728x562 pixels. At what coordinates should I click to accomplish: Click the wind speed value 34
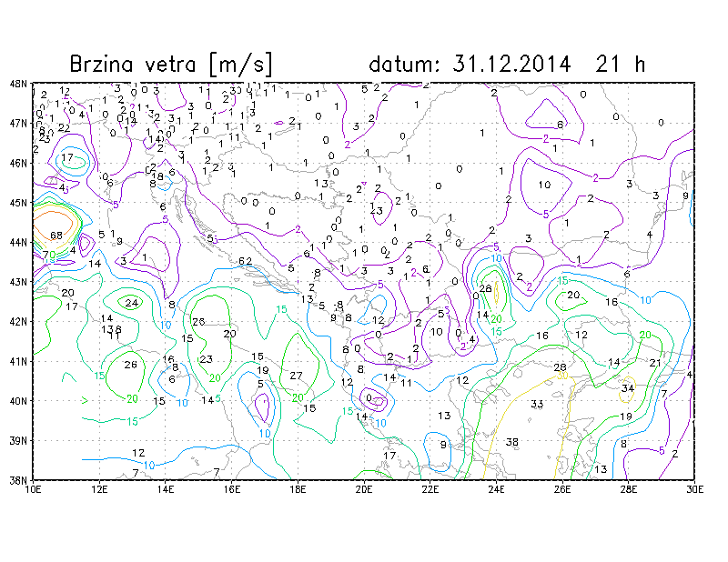pos(628,388)
